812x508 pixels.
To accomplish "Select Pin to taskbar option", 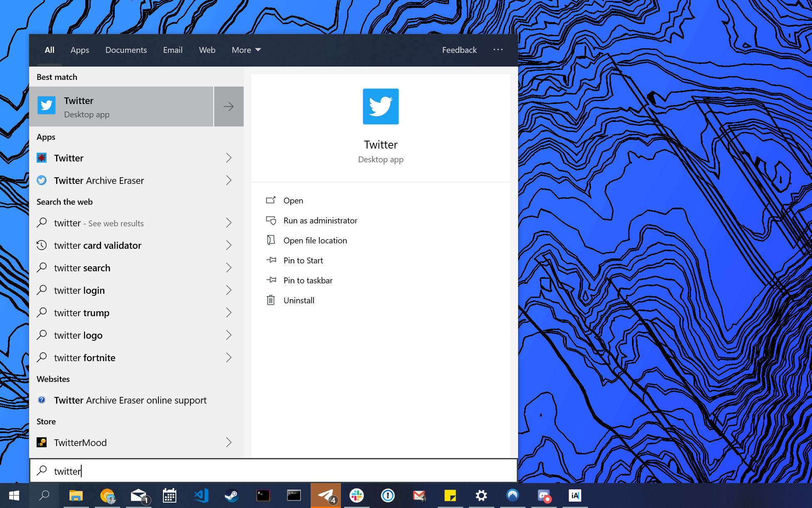I will point(308,280).
